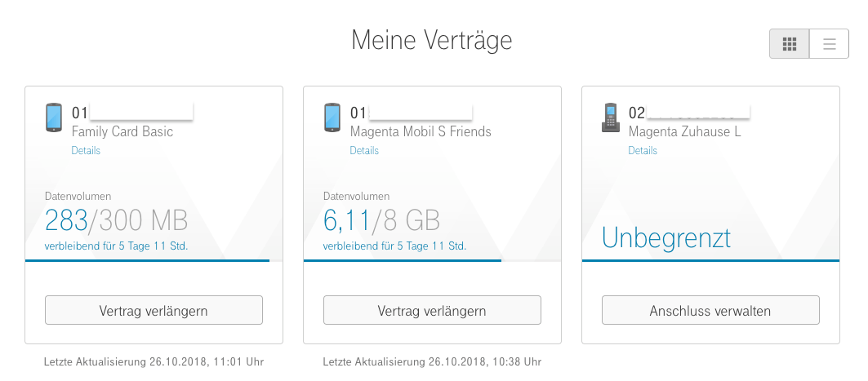Screen dimensions: 868x381
Task: Open Details for Magenta Zuhause L
Action: pyautogui.click(x=643, y=150)
